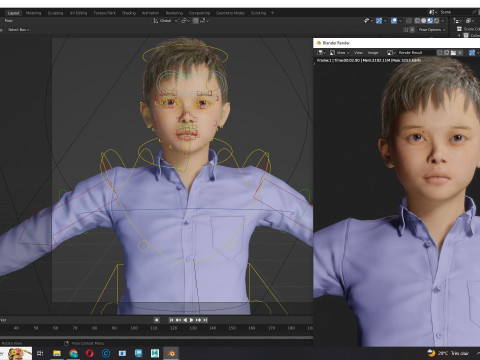Browse linked image icon in render window
The height and width of the screenshot is (360, 480).
tap(391, 53)
